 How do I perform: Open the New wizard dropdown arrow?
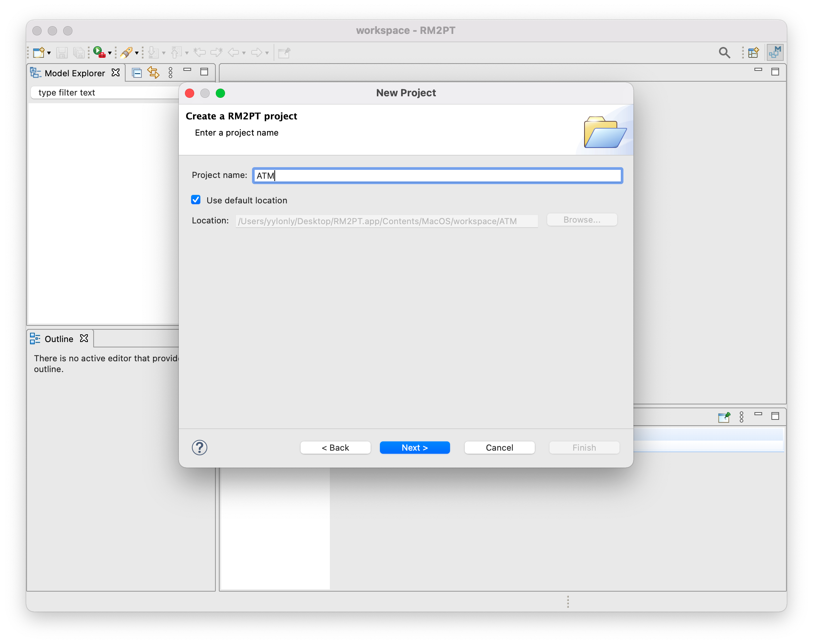coord(49,53)
